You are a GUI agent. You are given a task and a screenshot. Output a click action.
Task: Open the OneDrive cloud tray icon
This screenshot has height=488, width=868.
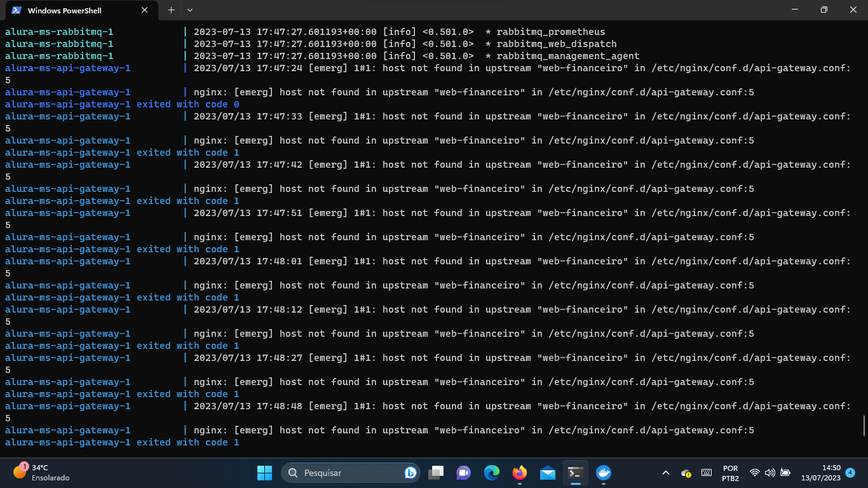pyautogui.click(x=686, y=473)
